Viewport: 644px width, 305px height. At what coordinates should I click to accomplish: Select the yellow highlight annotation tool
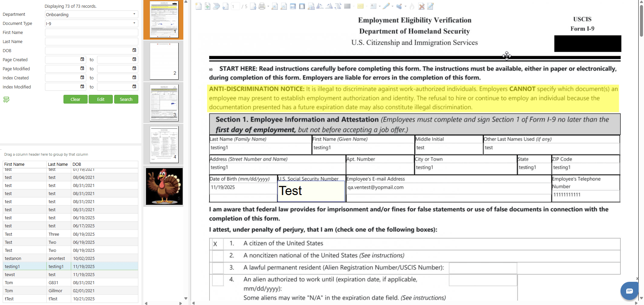pos(360,6)
